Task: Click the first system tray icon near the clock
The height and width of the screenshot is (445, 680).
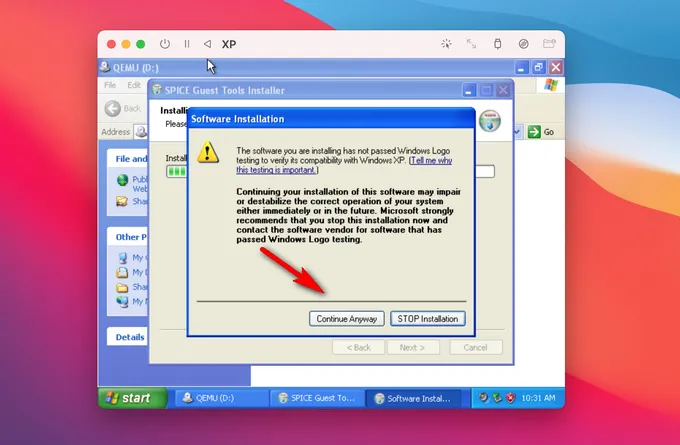Action: tap(484, 398)
